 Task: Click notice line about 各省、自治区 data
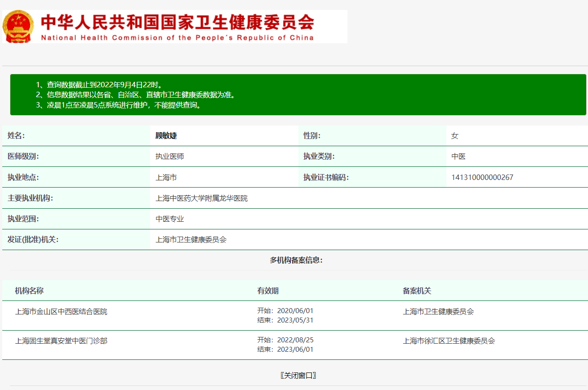pyautogui.click(x=136, y=95)
